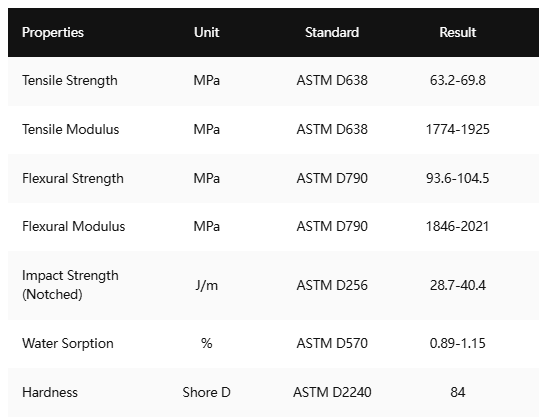Select the Shore D unit cell

click(x=206, y=392)
